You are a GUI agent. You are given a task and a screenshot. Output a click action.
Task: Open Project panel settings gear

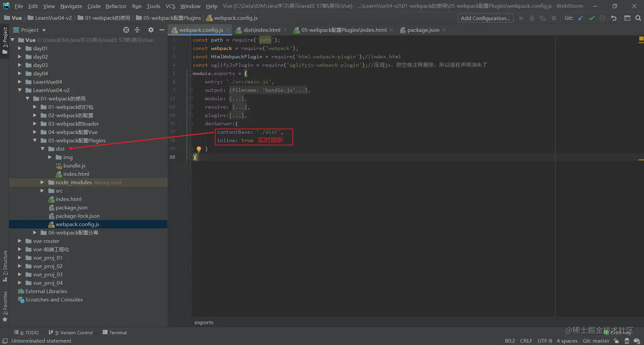point(151,30)
